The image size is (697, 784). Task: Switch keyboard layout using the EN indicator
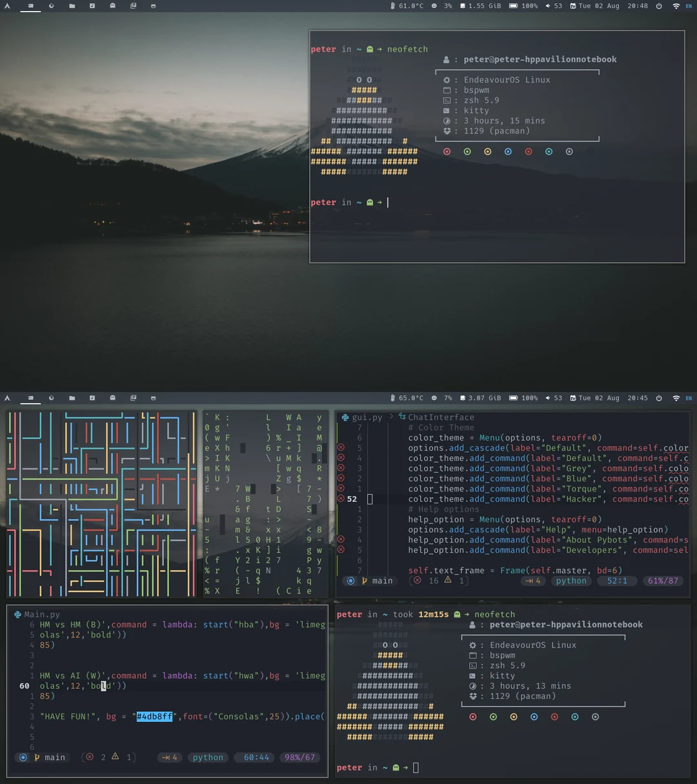point(688,6)
